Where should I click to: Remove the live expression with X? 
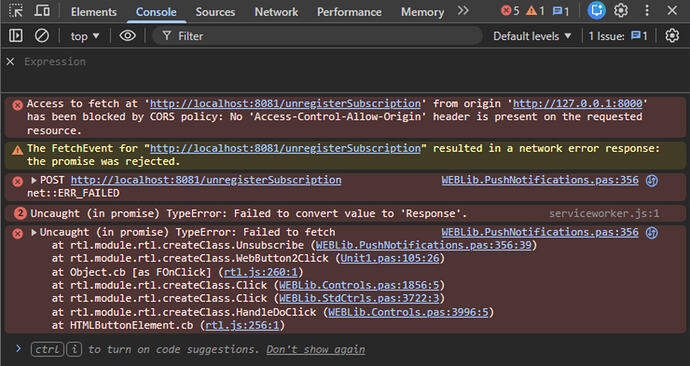tap(11, 62)
